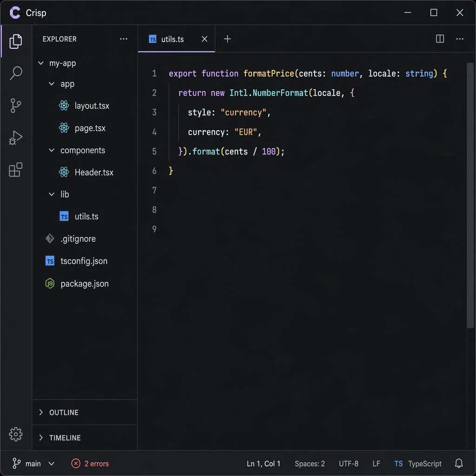Click the TS icon beside tsconfig.json
The width and height of the screenshot is (476, 476).
pos(50,261)
